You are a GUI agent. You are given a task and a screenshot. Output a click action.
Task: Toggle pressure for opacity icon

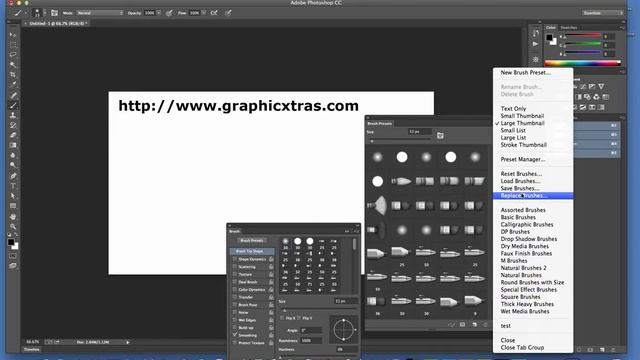pyautogui.click(x=169, y=13)
